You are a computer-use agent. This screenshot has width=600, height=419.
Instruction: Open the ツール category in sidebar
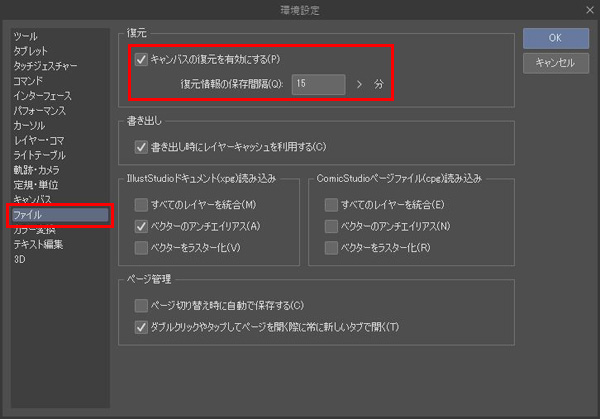(x=26, y=35)
